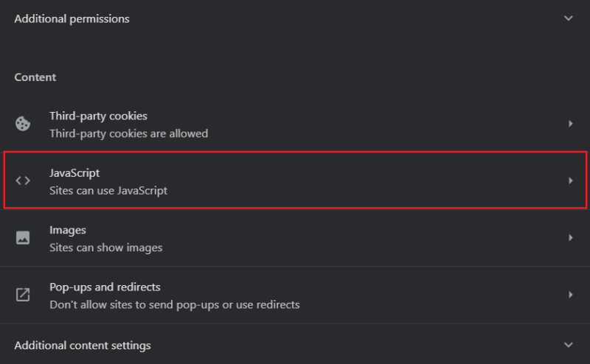Select Pop-ups and redirects title
The image size is (590, 364).
[x=105, y=287]
